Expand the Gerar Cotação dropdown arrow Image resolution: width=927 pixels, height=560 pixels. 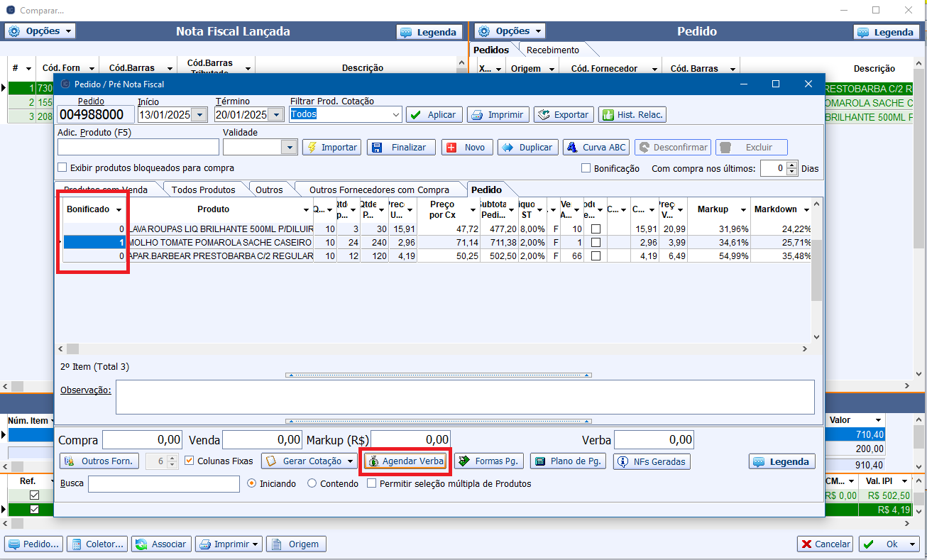(351, 461)
